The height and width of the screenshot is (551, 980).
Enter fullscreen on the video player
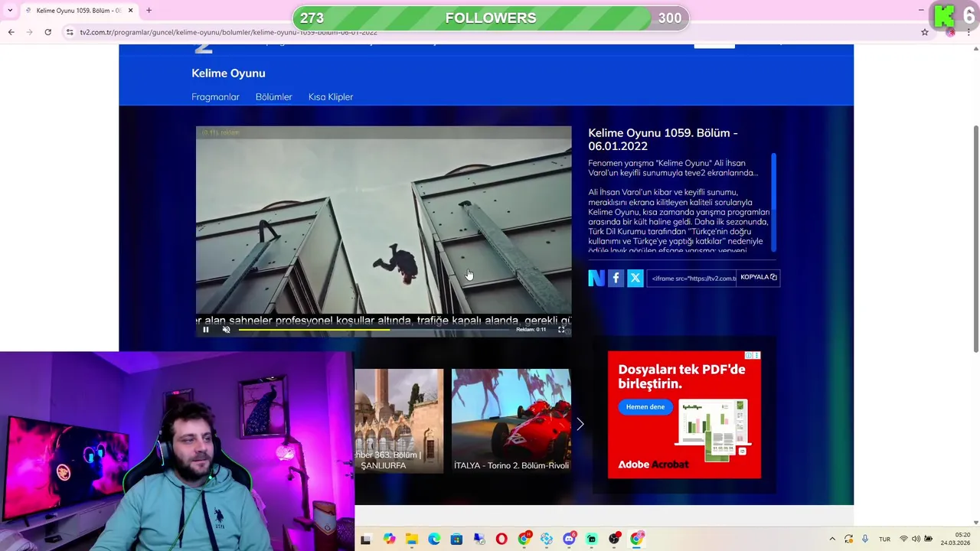pyautogui.click(x=561, y=330)
